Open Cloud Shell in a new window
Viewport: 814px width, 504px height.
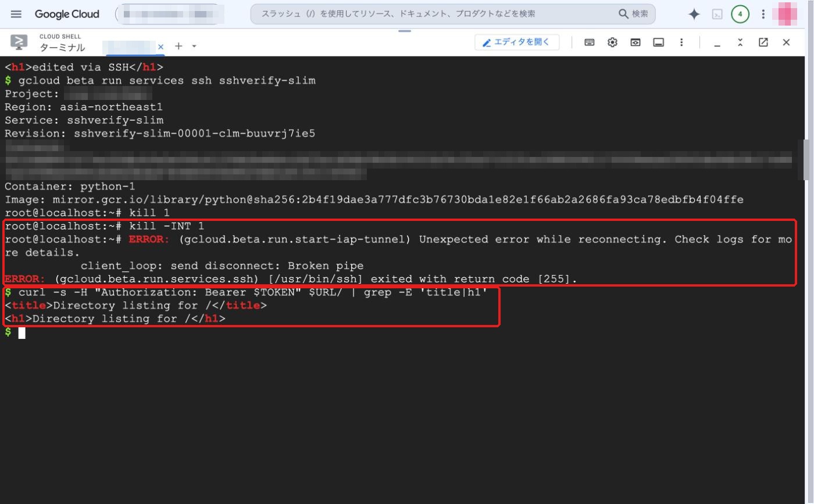coord(763,42)
